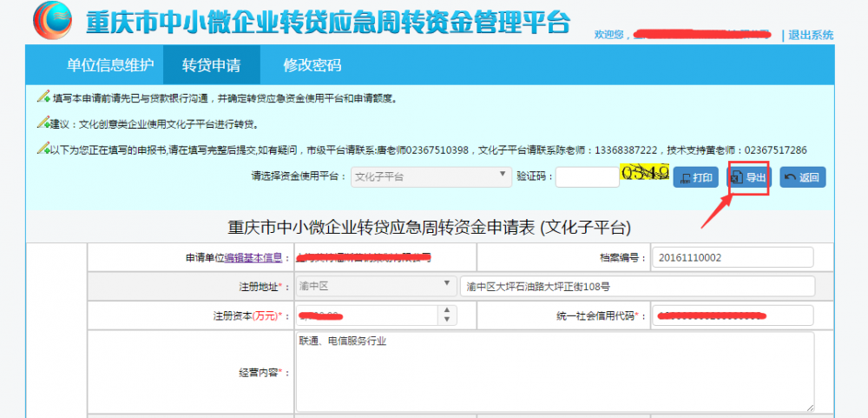
Task: Click the 档案编号 field showing 20161110002
Action: point(732,258)
